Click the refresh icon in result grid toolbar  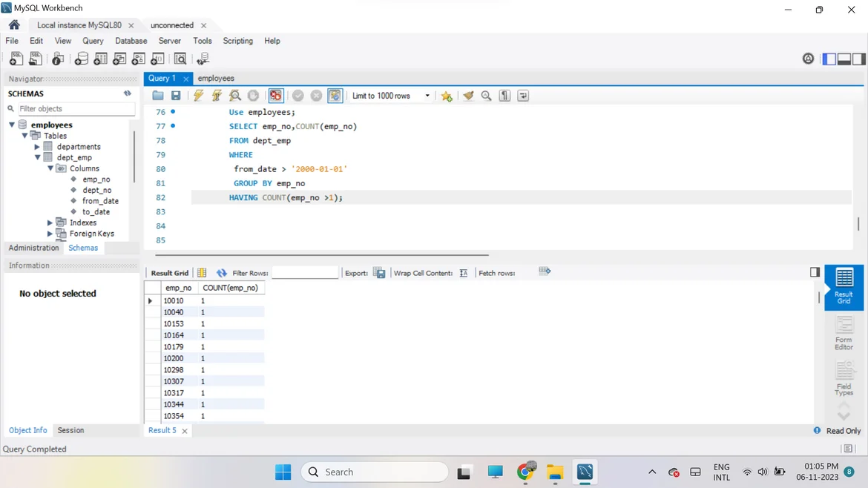pyautogui.click(x=221, y=273)
